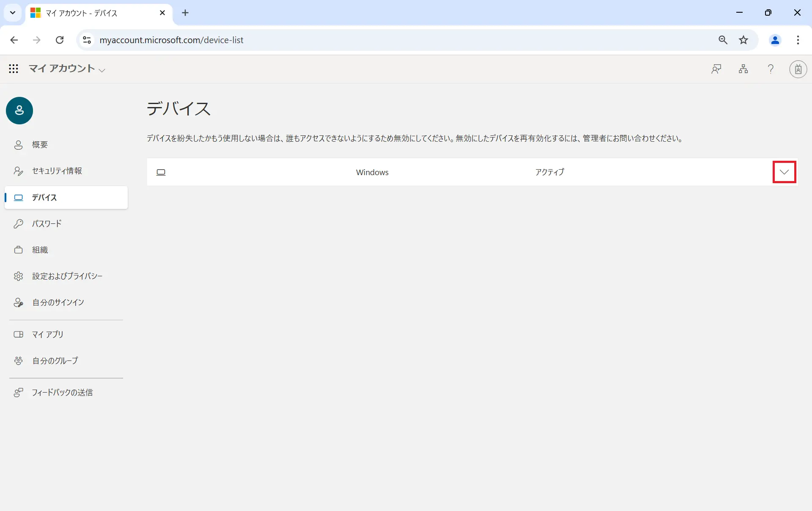The height and width of the screenshot is (511, 812).
Task: Click the マイ アプリ link
Action: point(47,334)
